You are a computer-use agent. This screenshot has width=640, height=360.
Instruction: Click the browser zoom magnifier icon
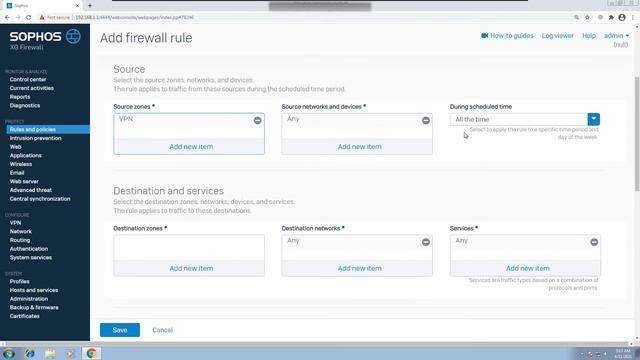[576, 18]
